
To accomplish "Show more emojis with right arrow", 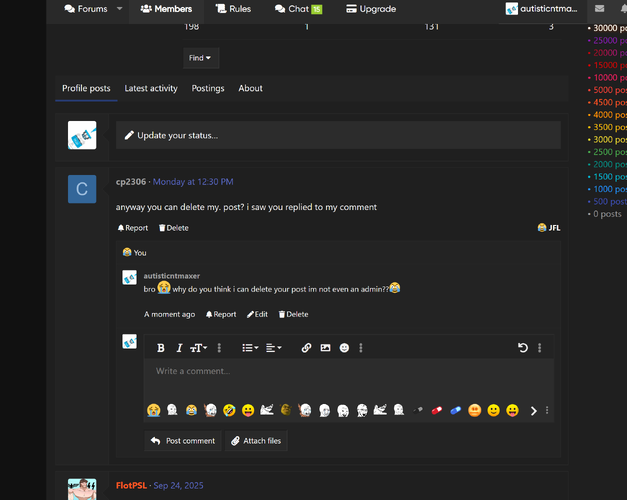I will pyautogui.click(x=533, y=410).
